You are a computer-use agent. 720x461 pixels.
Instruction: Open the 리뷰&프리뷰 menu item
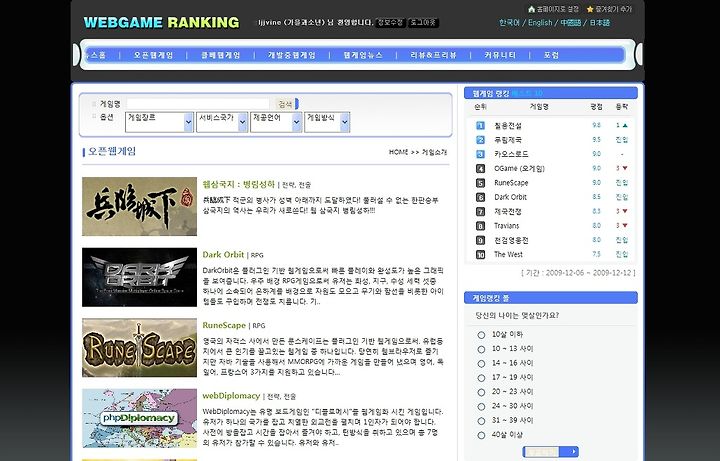click(x=433, y=55)
